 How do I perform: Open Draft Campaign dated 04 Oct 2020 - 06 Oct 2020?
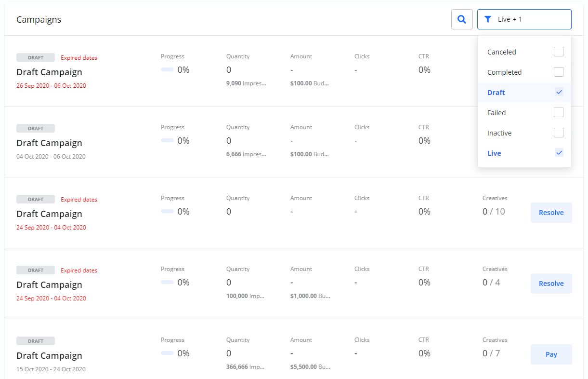[x=49, y=143]
